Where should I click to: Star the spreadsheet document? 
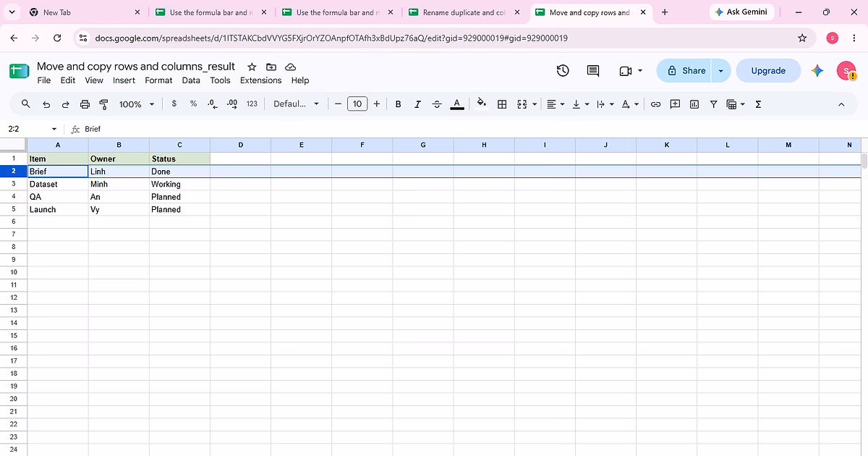(252, 66)
